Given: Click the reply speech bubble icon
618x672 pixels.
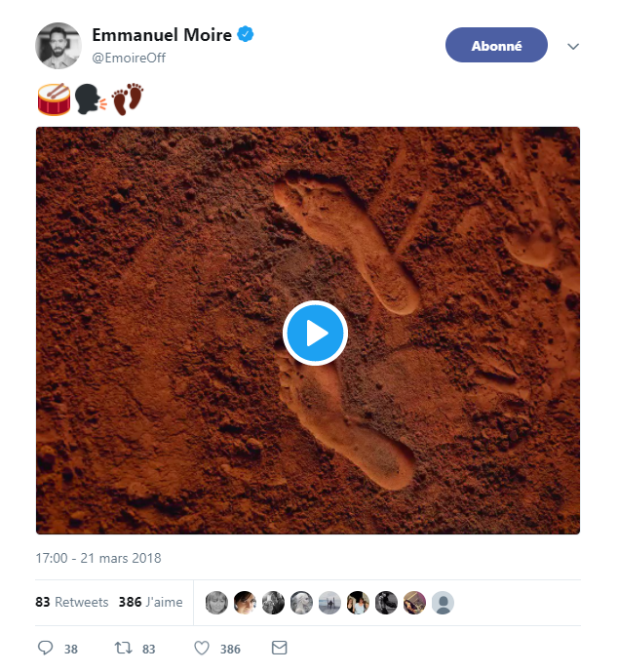Looking at the screenshot, I should 45,648.
